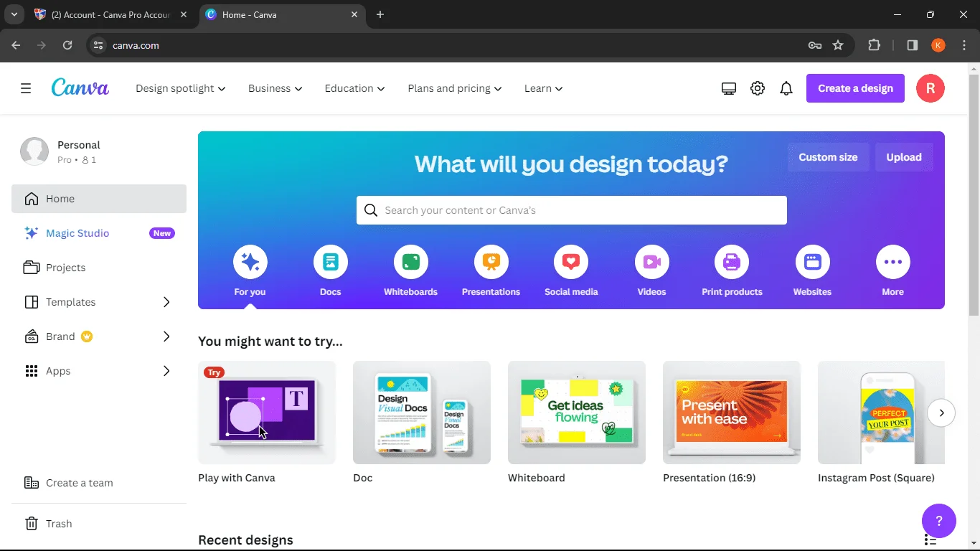Select the Presentations category icon
The height and width of the screenshot is (551, 980).
click(491, 263)
